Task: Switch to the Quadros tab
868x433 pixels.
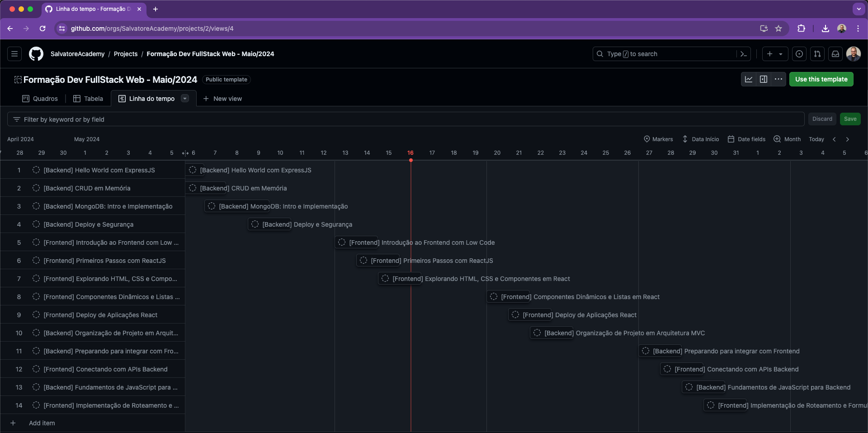Action: click(40, 99)
